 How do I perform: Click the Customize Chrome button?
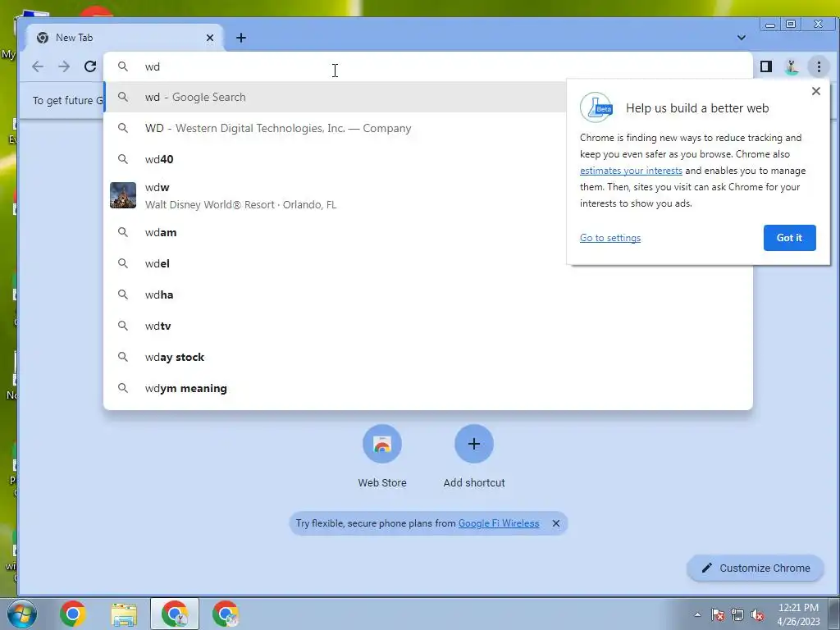(756, 568)
